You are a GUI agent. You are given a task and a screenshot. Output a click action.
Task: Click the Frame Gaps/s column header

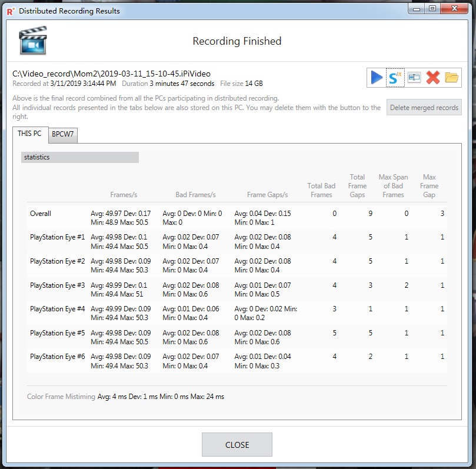tap(267, 195)
